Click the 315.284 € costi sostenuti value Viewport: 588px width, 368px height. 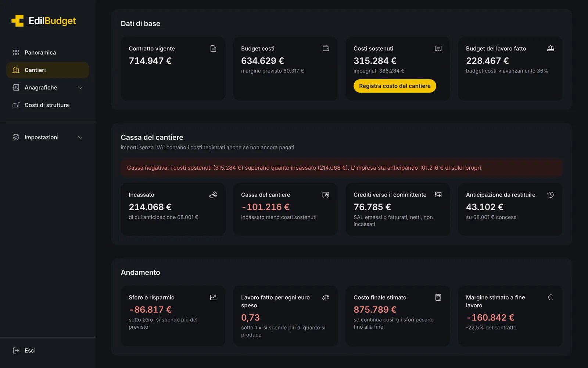pos(375,61)
